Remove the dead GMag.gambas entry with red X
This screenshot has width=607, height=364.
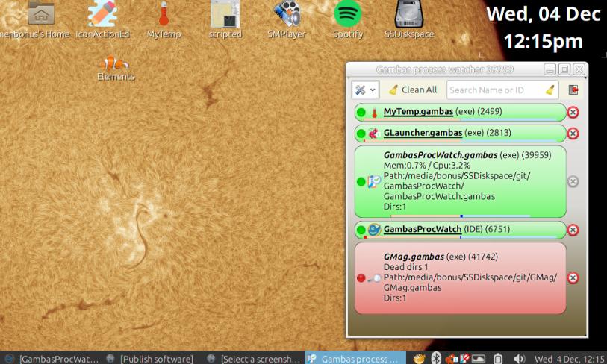click(x=573, y=277)
